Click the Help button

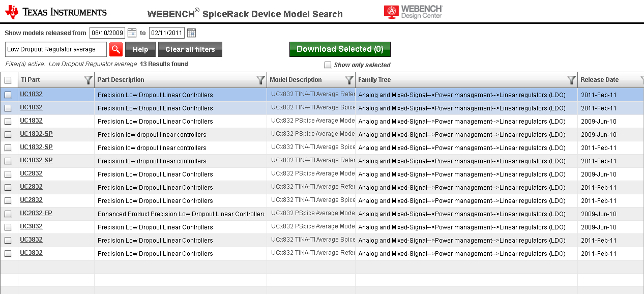coord(140,49)
